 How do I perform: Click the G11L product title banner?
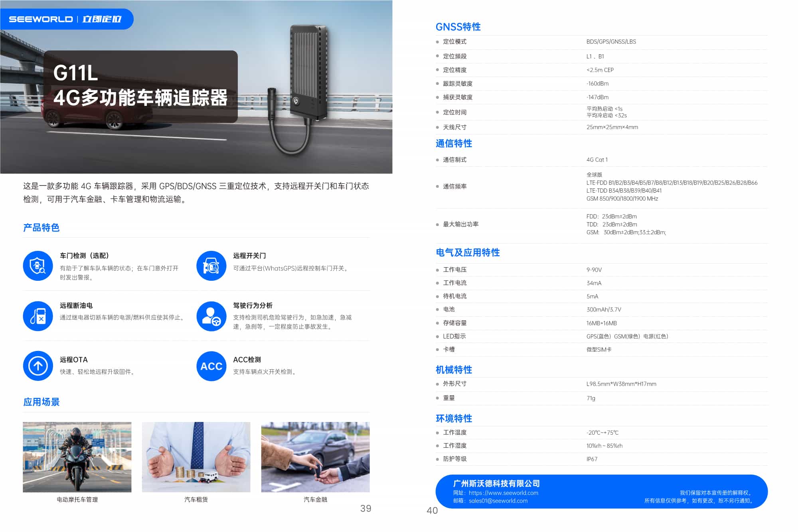(140, 86)
